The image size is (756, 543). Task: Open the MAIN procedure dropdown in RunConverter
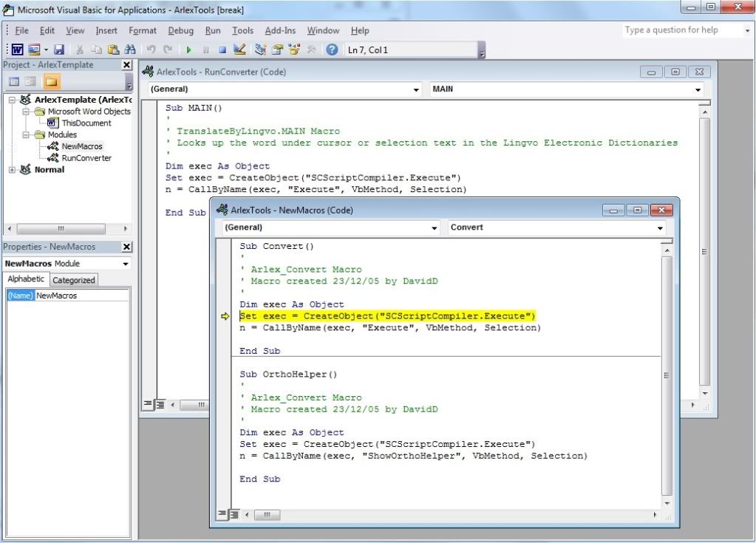point(698,89)
